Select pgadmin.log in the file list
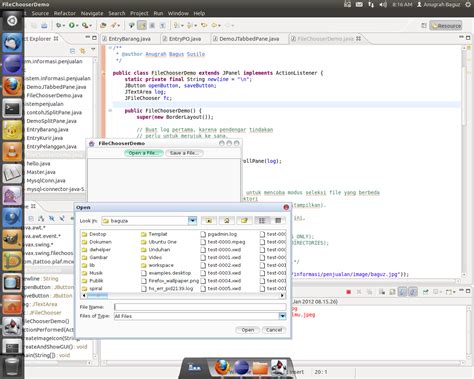 (x=219, y=234)
